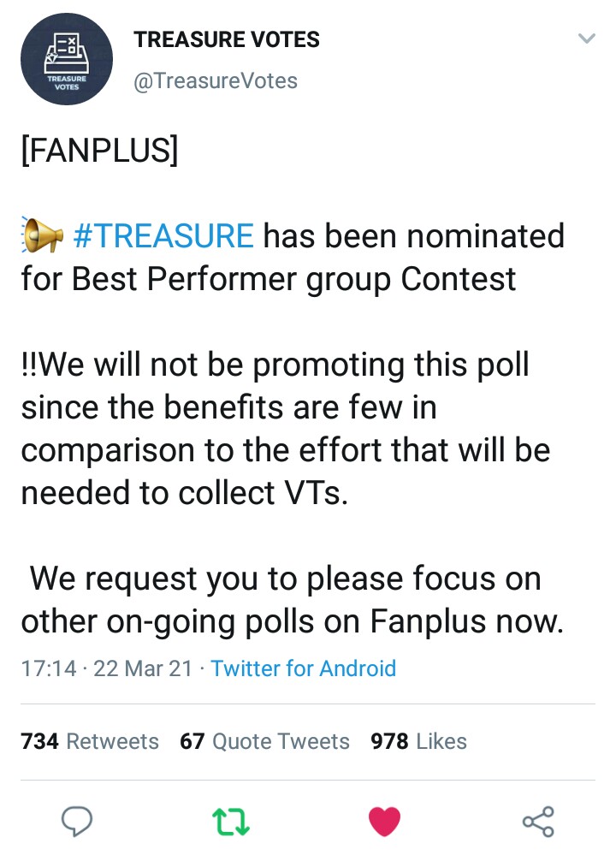View the 978 Likes list
Screen dimensions: 616x861
(x=418, y=741)
